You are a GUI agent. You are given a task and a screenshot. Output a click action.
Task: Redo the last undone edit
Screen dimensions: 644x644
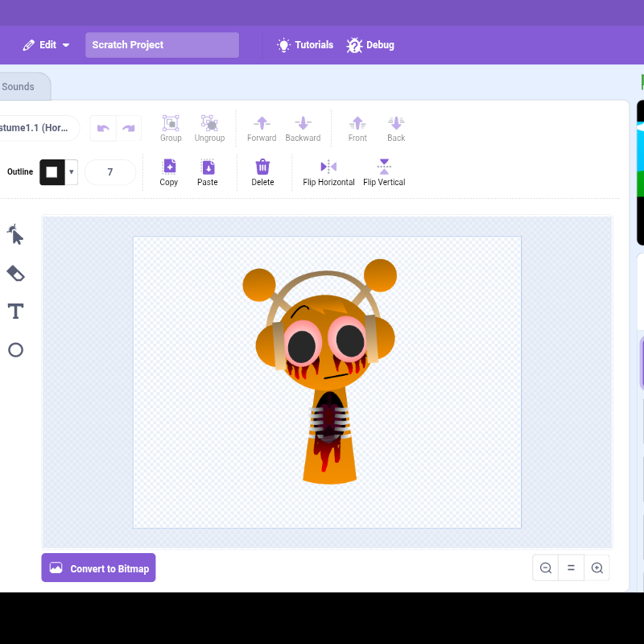pos(129,129)
